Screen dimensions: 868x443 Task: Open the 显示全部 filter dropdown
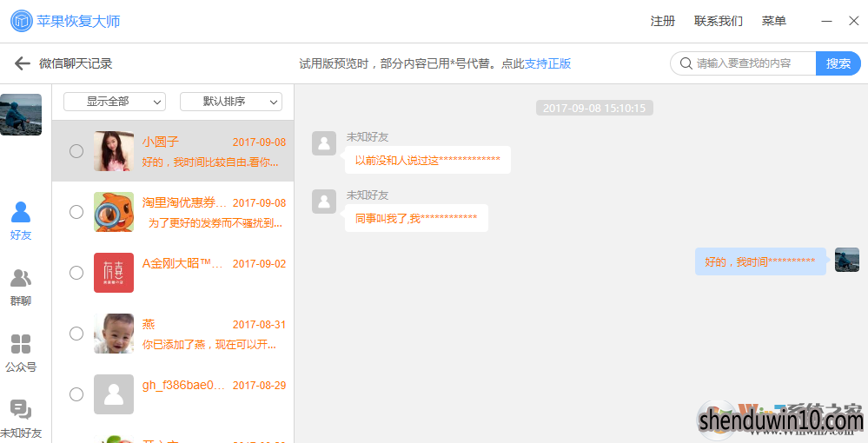click(115, 102)
